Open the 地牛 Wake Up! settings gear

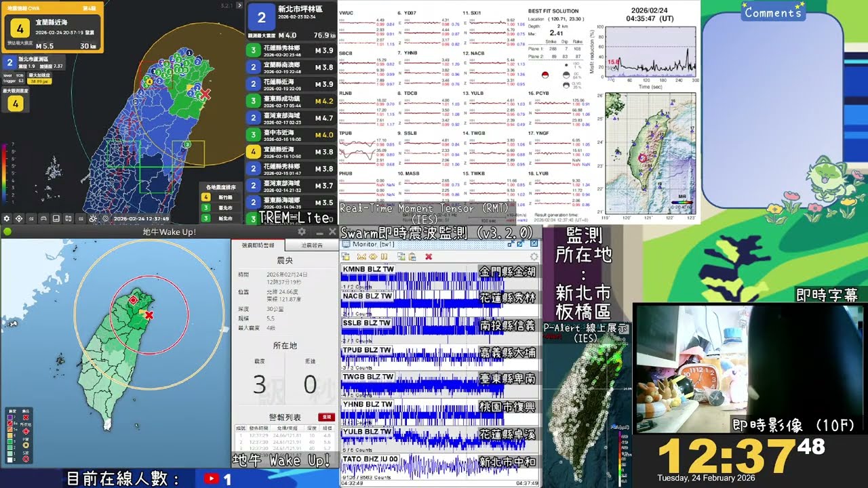[302, 232]
